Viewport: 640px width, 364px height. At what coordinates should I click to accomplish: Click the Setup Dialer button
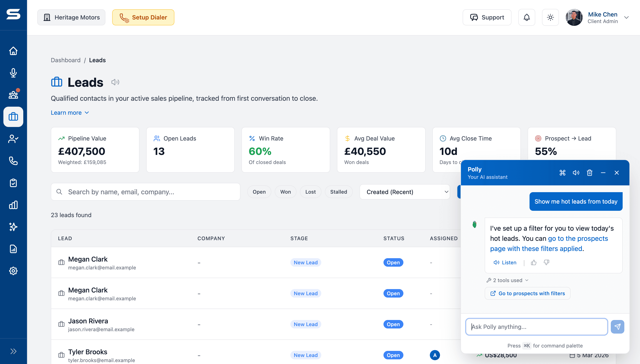(143, 17)
